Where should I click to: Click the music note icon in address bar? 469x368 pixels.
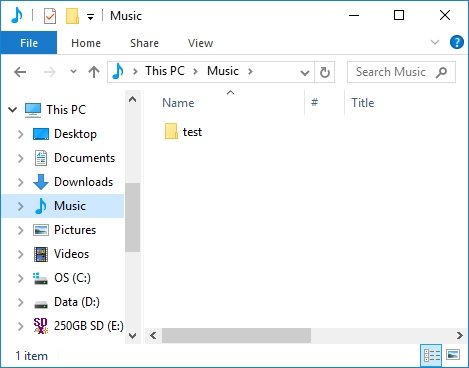pyautogui.click(x=118, y=71)
